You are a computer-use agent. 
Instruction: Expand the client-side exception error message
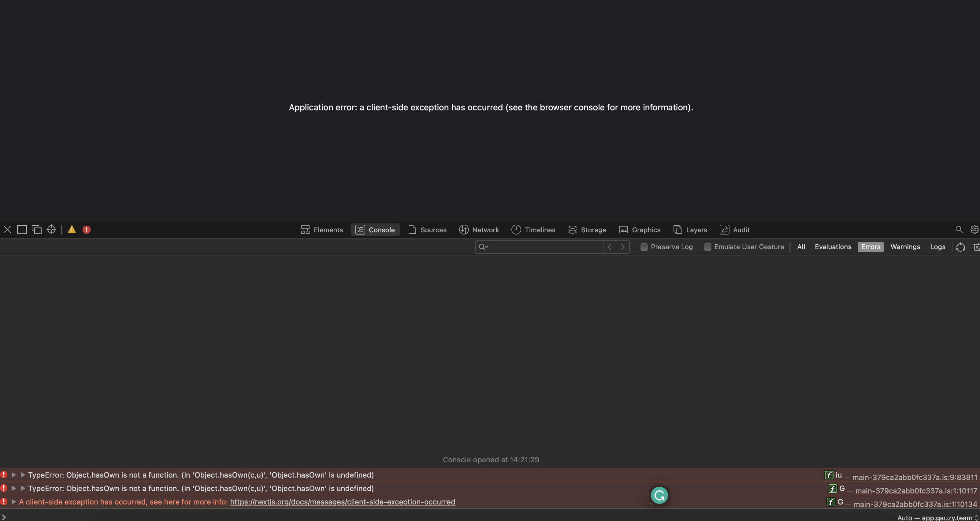[x=14, y=502]
